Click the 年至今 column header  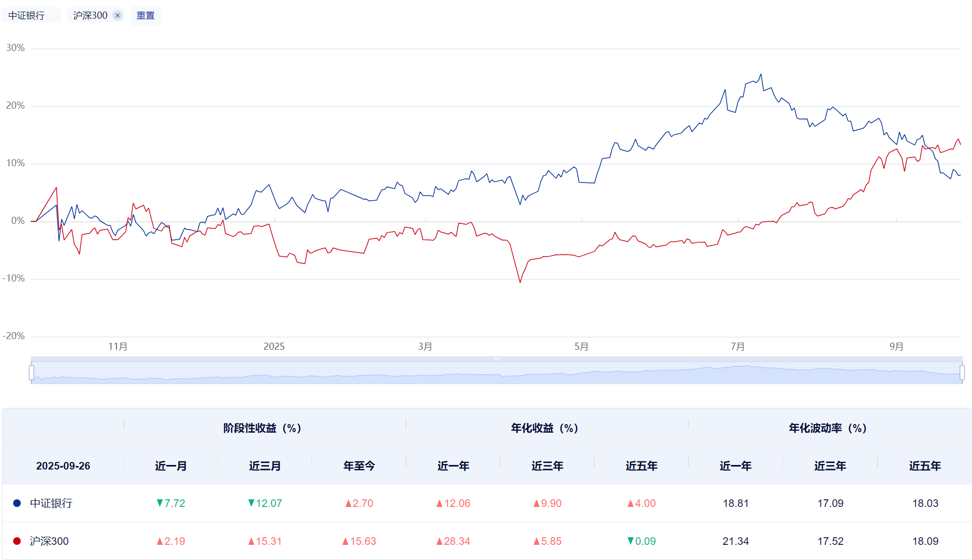pos(359,466)
